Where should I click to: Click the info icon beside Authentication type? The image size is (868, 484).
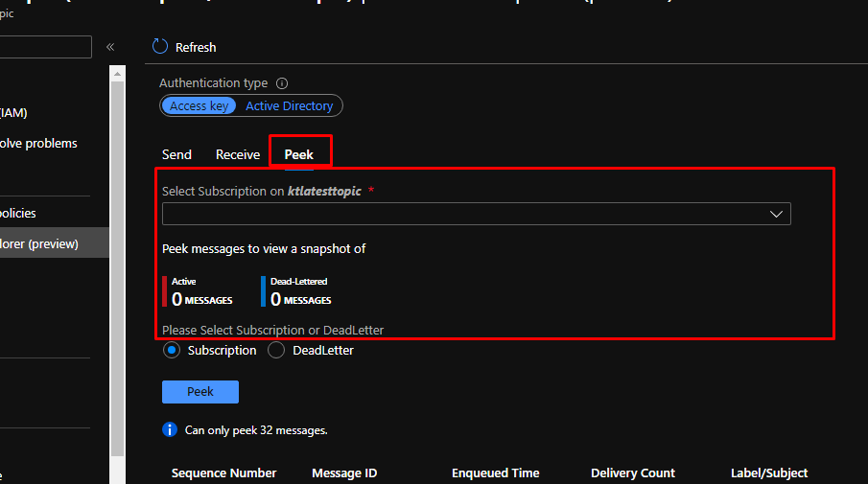click(x=282, y=83)
